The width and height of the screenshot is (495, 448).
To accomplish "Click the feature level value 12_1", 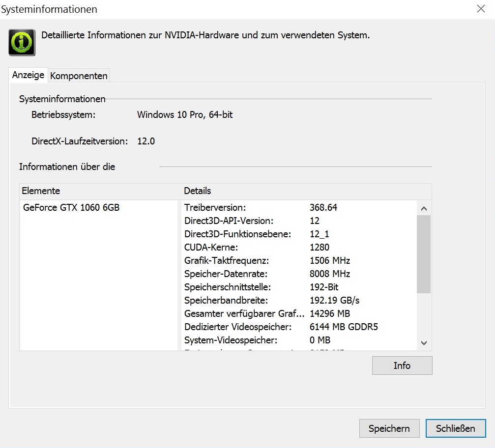I will tap(319, 234).
